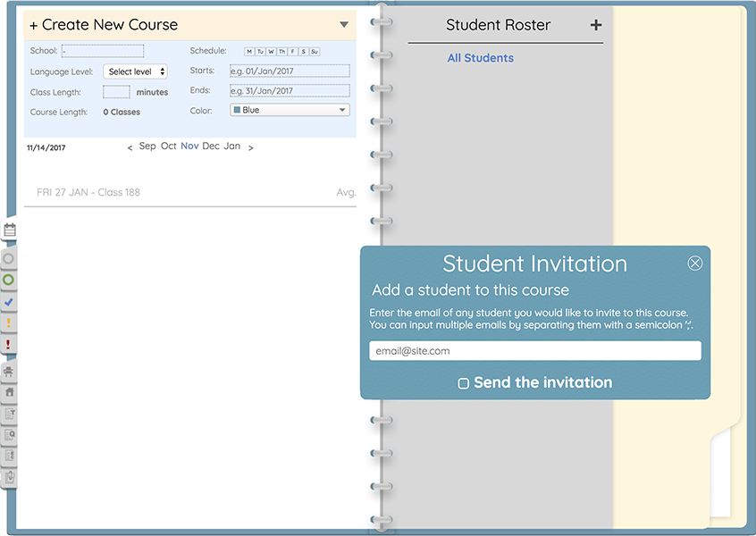Image resolution: width=756 pixels, height=536 pixels.
Task: Toggle Friday in the schedule
Action: (293, 51)
